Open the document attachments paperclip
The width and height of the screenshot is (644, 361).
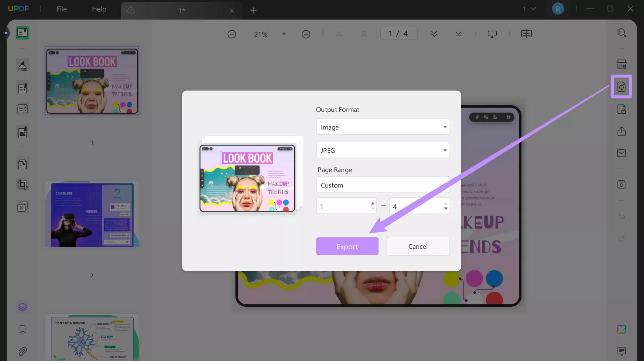(x=23, y=351)
